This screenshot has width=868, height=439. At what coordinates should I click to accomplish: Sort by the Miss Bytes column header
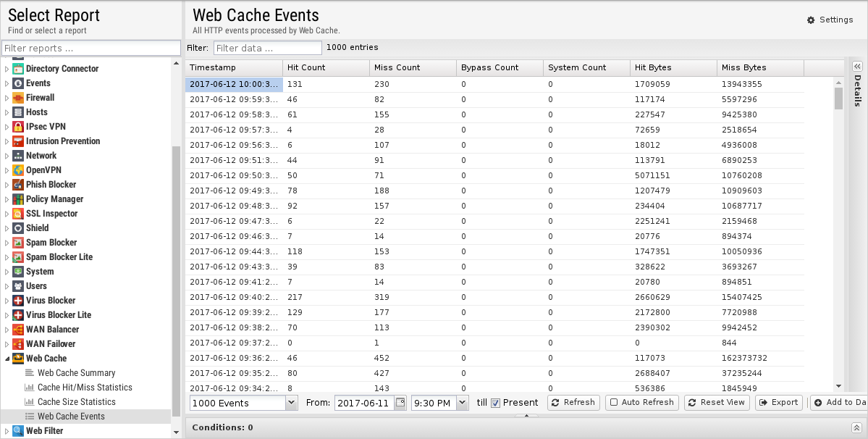point(760,67)
